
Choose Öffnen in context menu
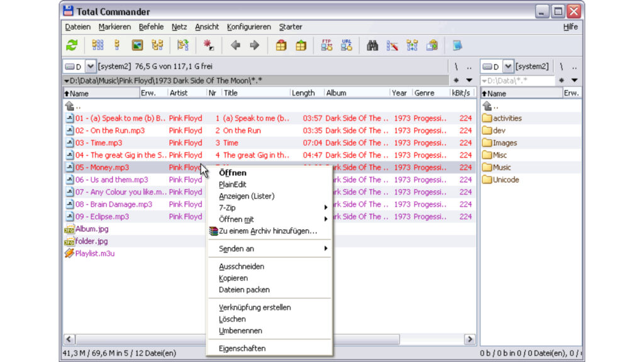pyautogui.click(x=269, y=173)
